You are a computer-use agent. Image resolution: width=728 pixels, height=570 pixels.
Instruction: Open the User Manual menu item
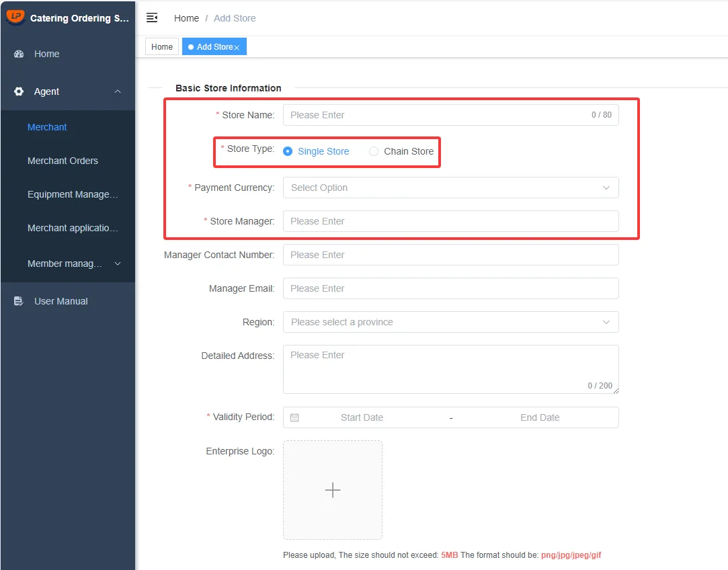(x=68, y=301)
